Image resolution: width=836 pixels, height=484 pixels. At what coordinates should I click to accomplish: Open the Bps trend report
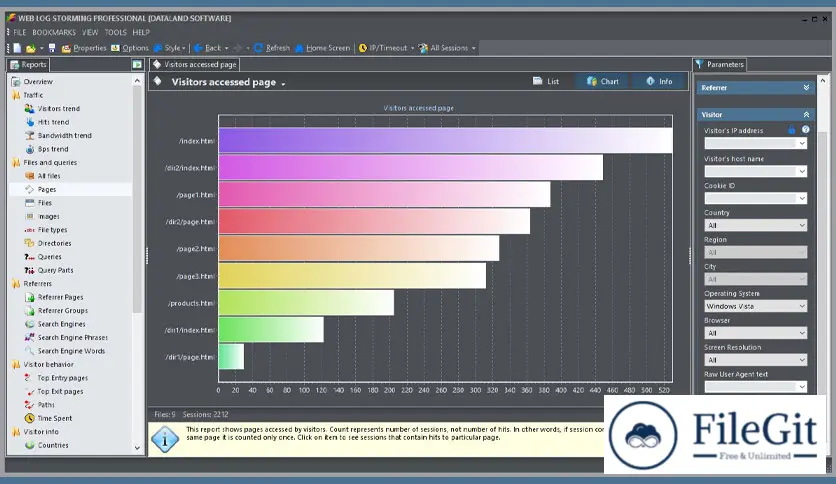point(52,149)
